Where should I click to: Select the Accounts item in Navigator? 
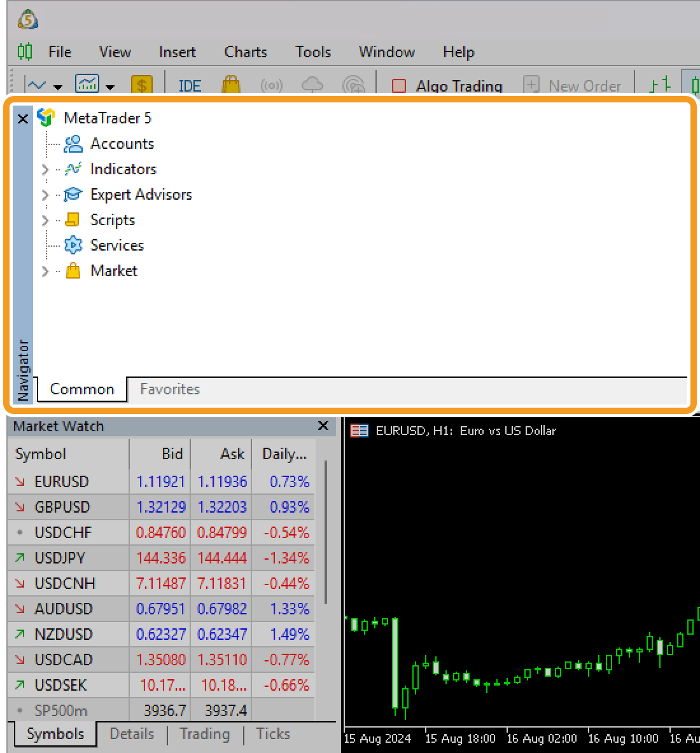122,144
